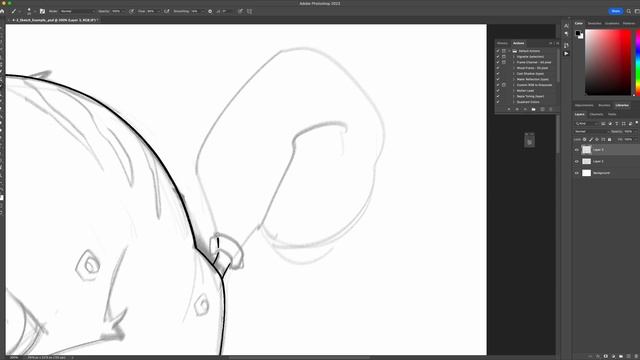Toggle the Wood Frame action checkmark
The image size is (640, 360).
498,68
